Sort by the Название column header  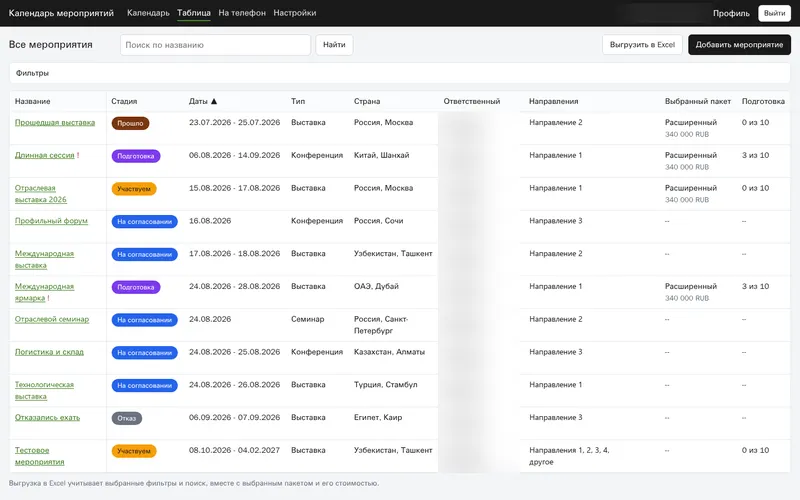33,101
